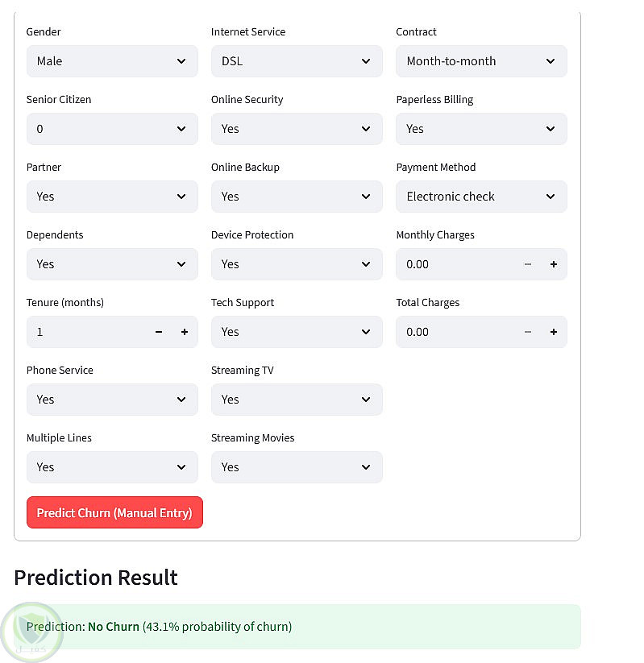This screenshot has width=644, height=663.
Task: Expand the Paperless Billing dropdown
Action: point(481,129)
